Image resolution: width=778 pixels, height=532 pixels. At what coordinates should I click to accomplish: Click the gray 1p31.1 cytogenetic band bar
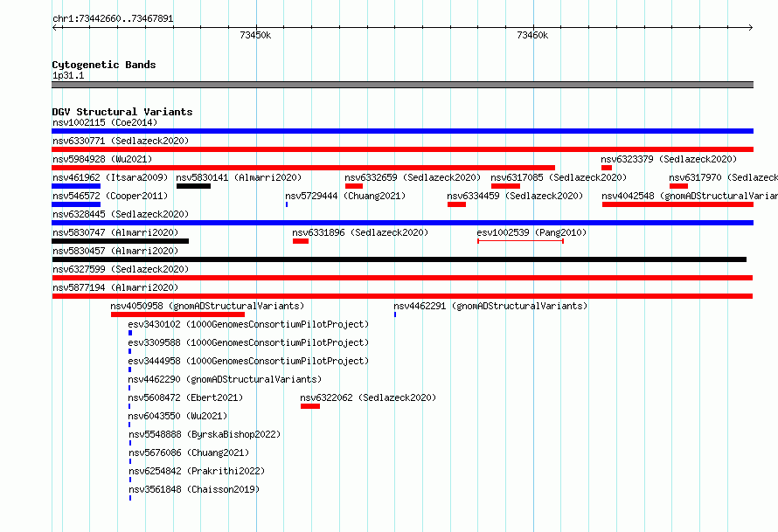point(402,85)
